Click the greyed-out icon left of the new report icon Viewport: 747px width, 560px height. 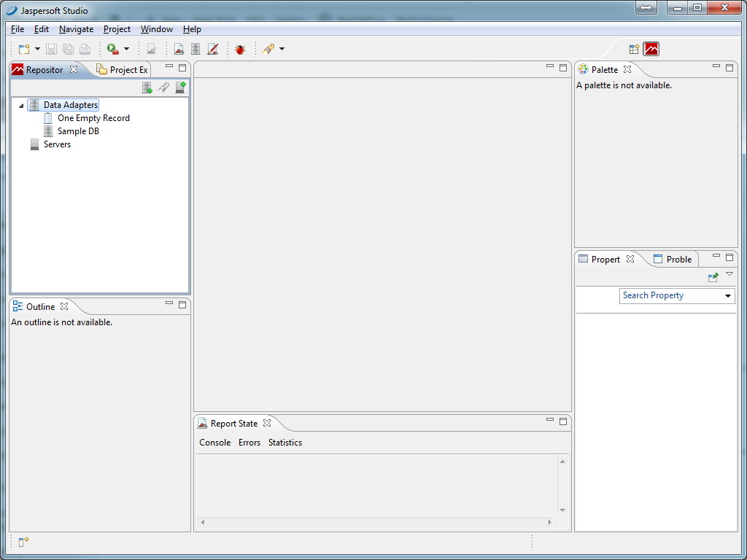(x=152, y=49)
